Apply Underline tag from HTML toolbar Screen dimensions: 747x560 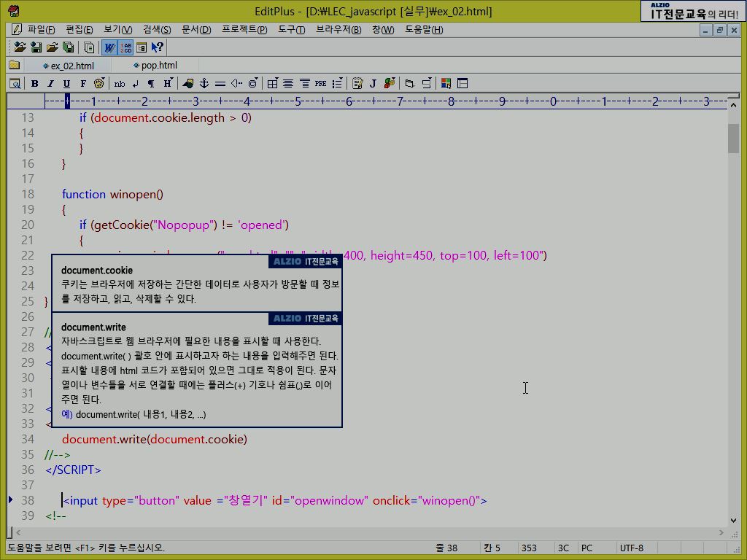click(x=66, y=84)
